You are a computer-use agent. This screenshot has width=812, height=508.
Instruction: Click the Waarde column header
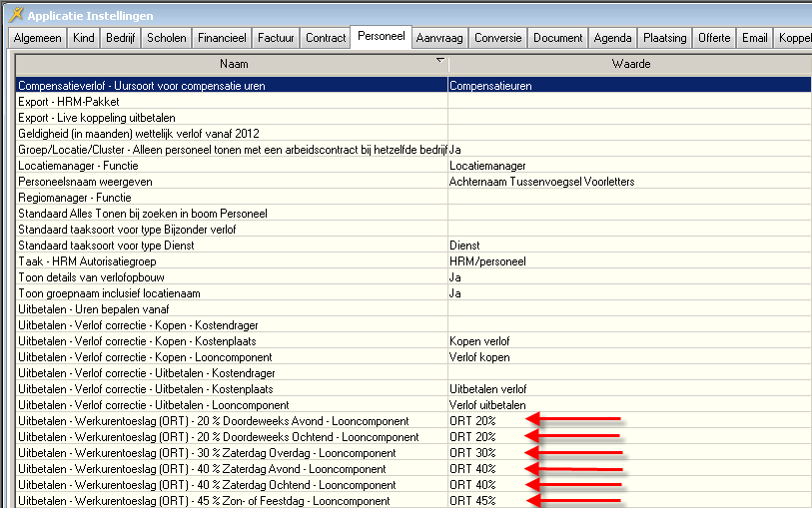click(x=630, y=64)
